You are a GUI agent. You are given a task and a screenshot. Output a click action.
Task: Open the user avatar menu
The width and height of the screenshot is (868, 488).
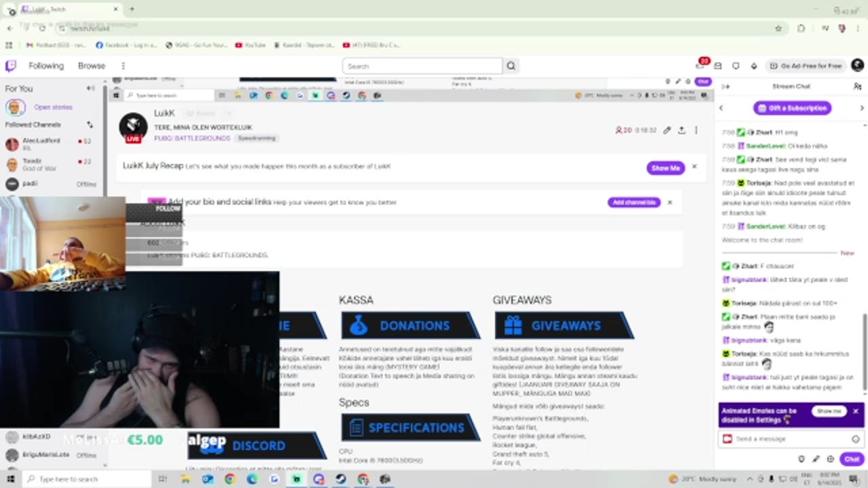tap(857, 65)
